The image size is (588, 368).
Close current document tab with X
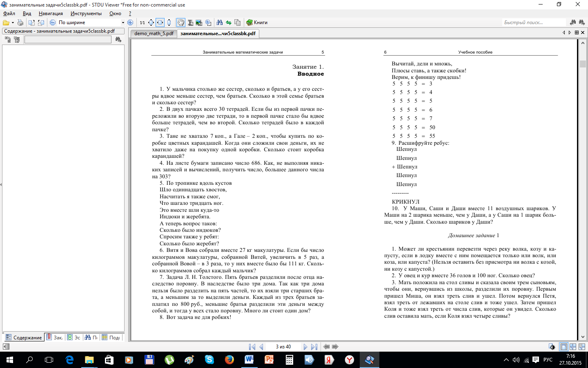(583, 33)
